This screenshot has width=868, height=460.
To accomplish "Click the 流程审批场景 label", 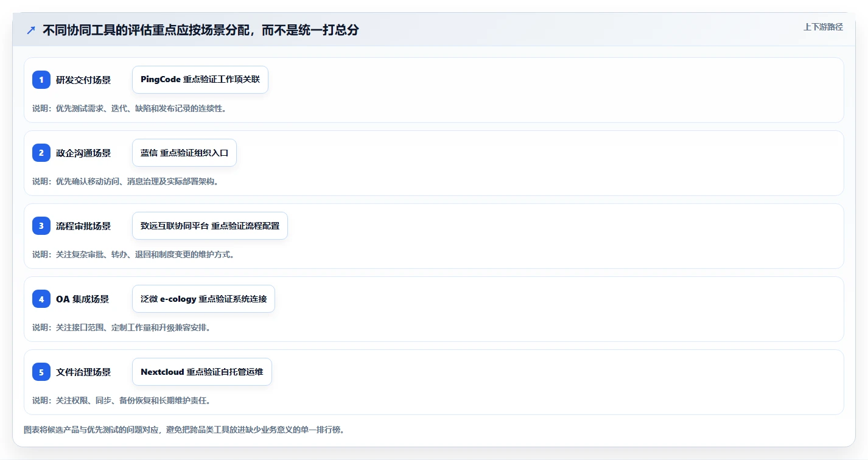I will [x=83, y=226].
